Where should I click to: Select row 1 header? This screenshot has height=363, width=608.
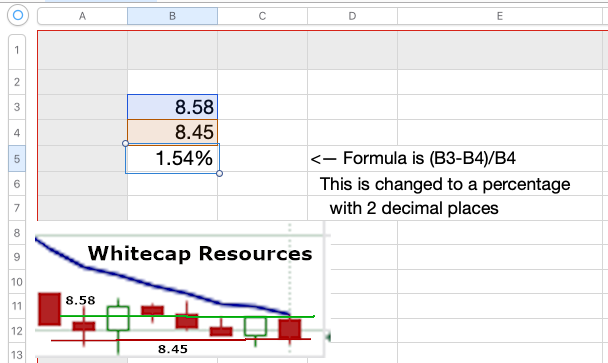coord(17,50)
